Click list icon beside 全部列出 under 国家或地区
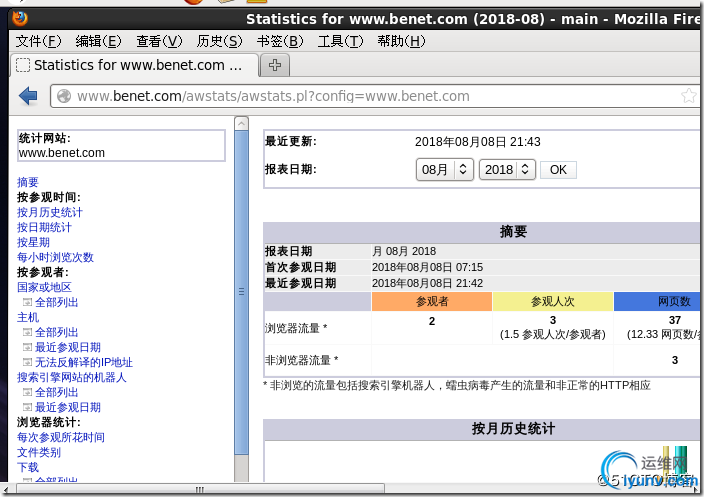Screen dimensions: 704x497 27,302
